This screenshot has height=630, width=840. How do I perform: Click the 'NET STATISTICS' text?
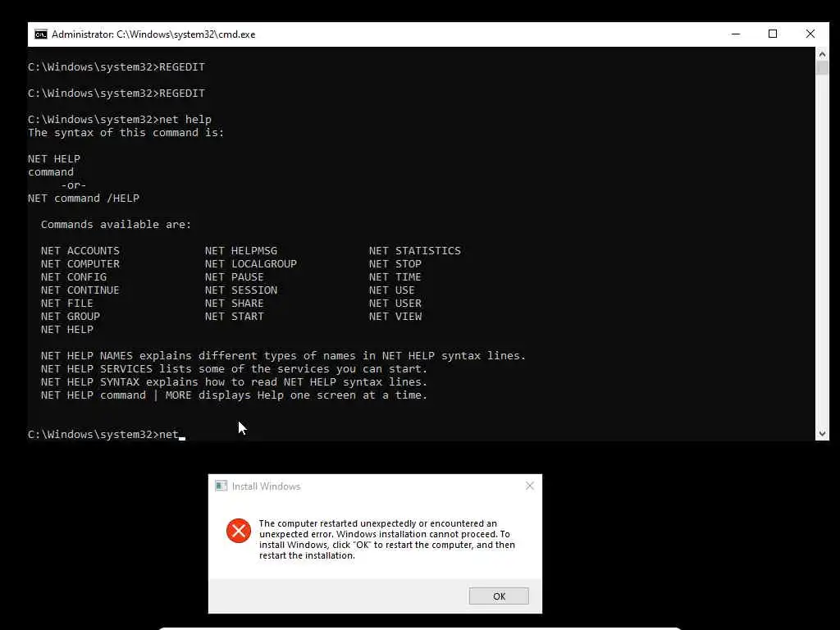tap(414, 251)
